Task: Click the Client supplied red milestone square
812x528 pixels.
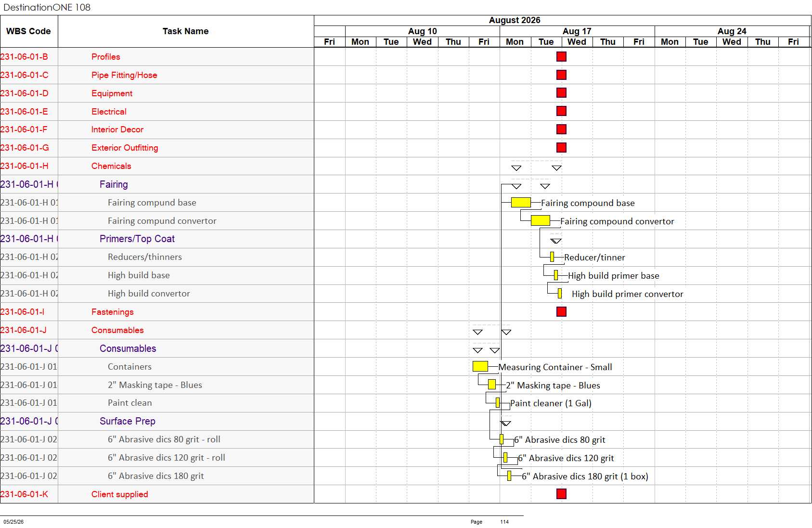Action: (x=561, y=494)
